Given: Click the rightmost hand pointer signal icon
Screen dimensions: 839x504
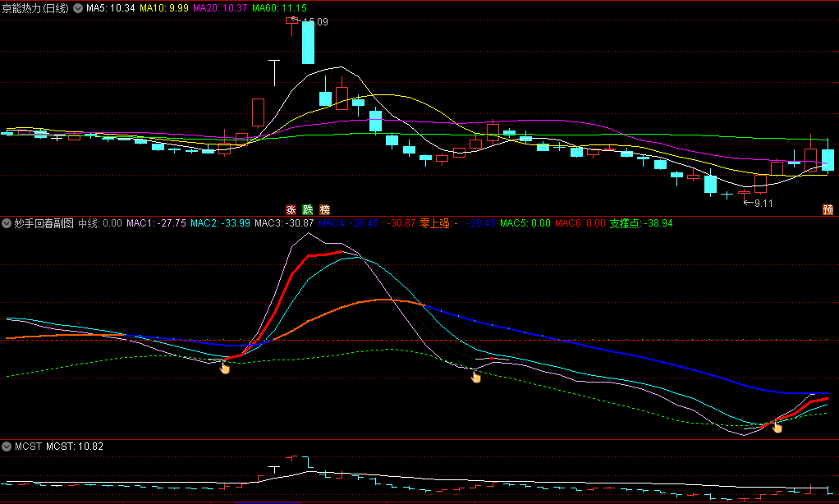Looking at the screenshot, I should tap(777, 426).
